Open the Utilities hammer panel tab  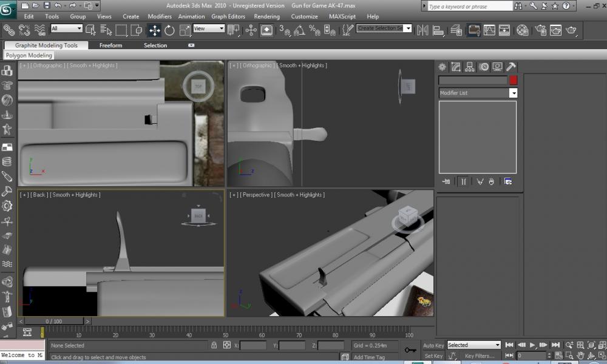coord(511,67)
